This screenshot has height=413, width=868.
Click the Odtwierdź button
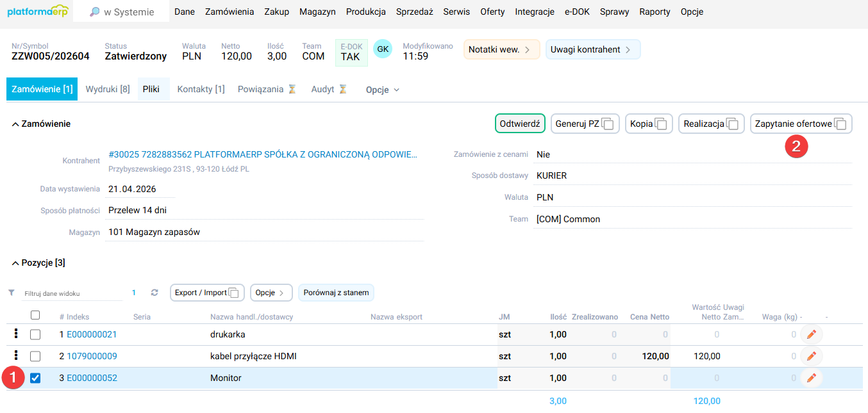pyautogui.click(x=519, y=124)
